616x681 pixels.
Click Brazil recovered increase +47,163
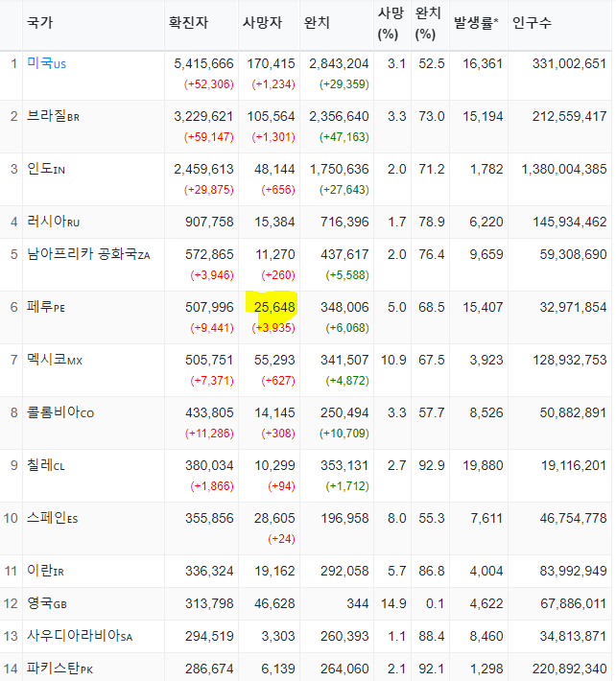point(344,137)
